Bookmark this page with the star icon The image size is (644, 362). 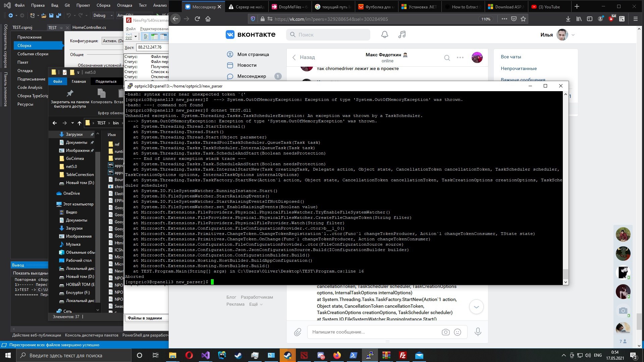click(x=523, y=19)
